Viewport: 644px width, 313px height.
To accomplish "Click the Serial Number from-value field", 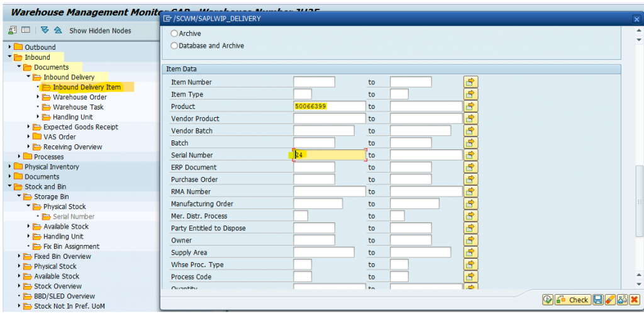I will pyautogui.click(x=330, y=155).
